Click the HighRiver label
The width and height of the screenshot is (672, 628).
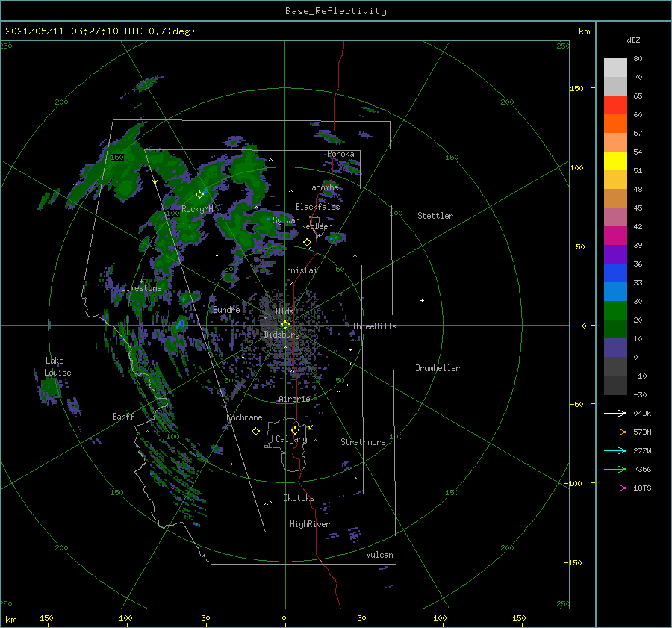pyautogui.click(x=310, y=524)
